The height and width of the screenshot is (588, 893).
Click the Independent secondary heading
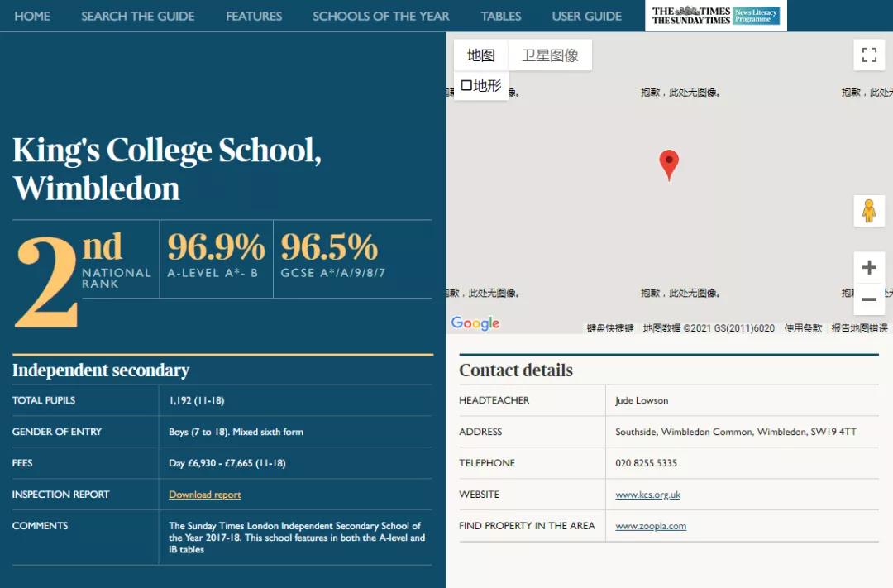click(101, 370)
